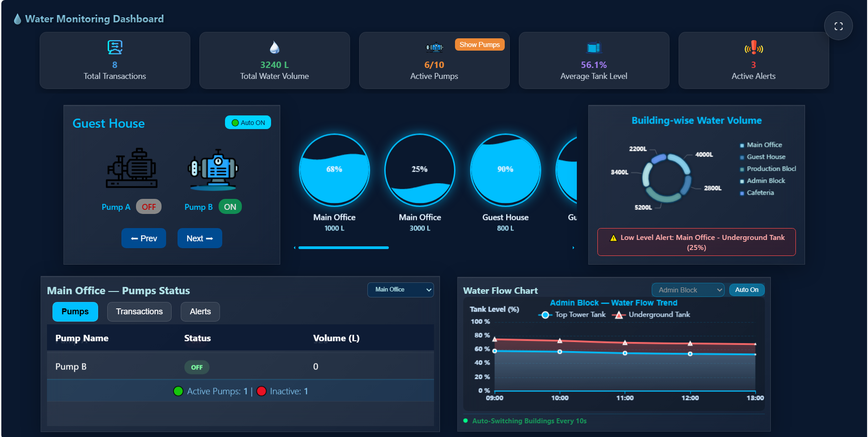Open the Main Office building dropdown

(x=400, y=290)
